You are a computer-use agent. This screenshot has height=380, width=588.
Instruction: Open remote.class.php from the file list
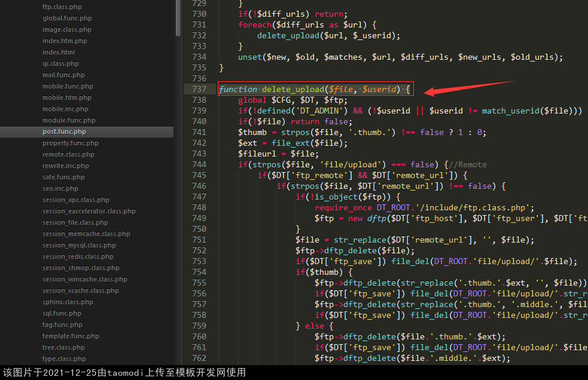click(x=68, y=154)
